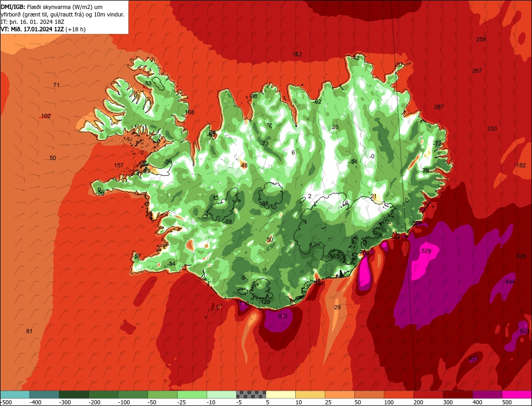Click the value 81 in the lower left sea
Viewport: 532px width, 406px height.
tap(29, 331)
